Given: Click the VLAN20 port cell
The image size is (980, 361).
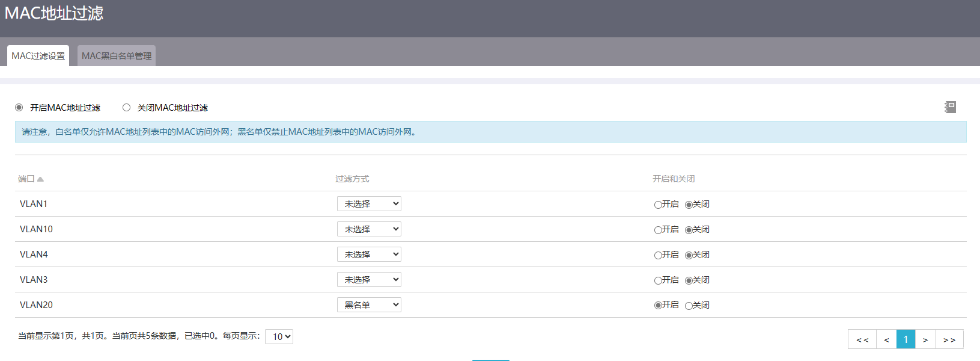Looking at the screenshot, I should coord(36,305).
